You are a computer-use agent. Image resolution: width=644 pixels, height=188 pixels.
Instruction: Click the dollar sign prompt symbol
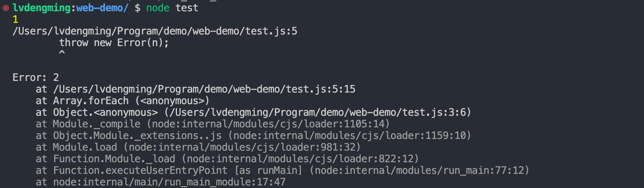137,8
